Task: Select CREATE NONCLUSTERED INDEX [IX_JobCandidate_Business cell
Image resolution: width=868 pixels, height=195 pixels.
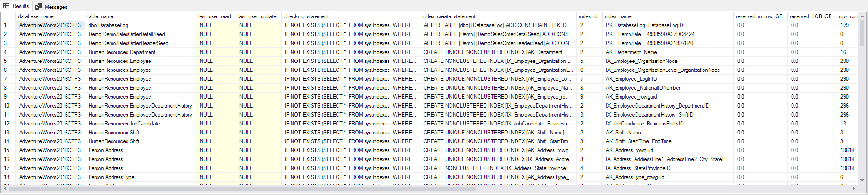Action: pos(499,124)
